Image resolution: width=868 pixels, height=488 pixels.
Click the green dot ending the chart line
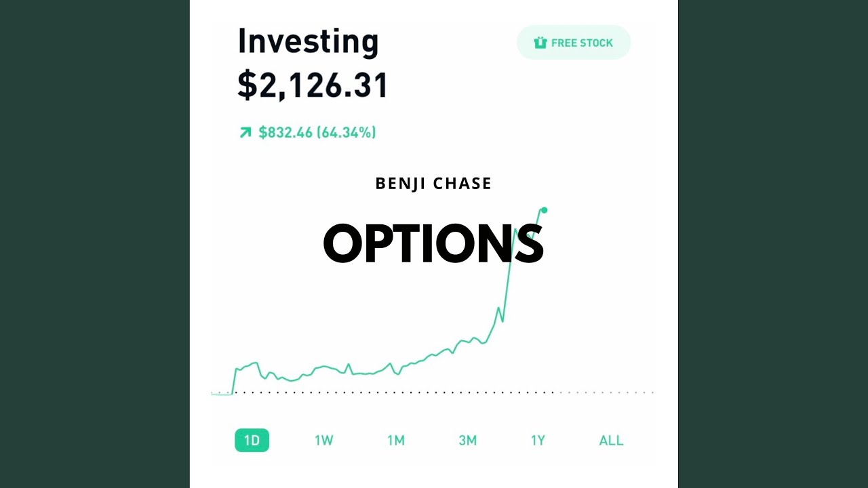(544, 210)
